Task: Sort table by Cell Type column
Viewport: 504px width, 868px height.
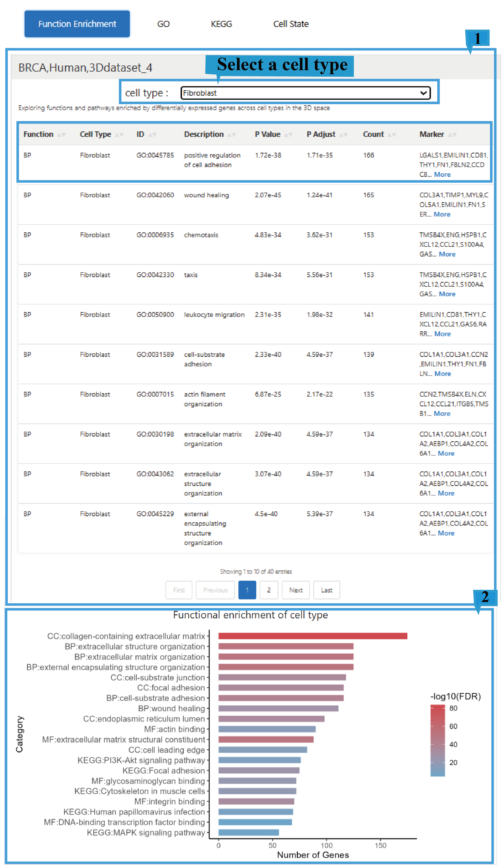Action: (x=119, y=135)
